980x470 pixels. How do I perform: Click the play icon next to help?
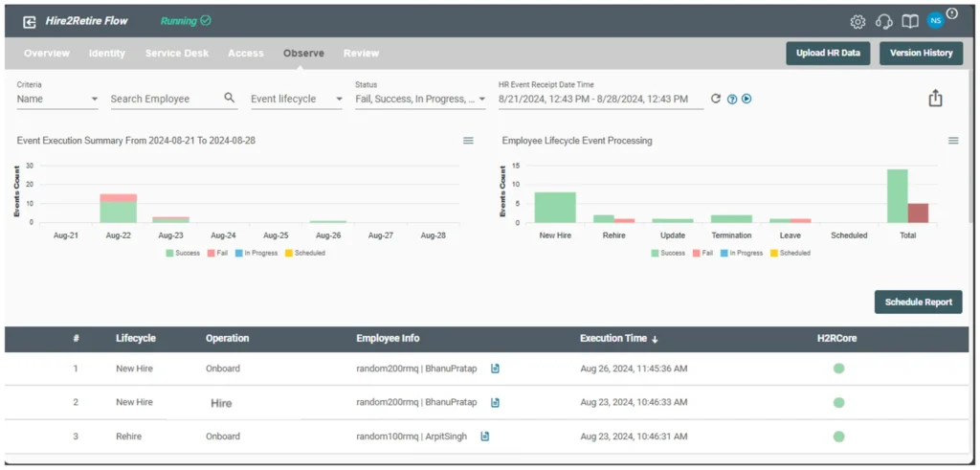(746, 99)
